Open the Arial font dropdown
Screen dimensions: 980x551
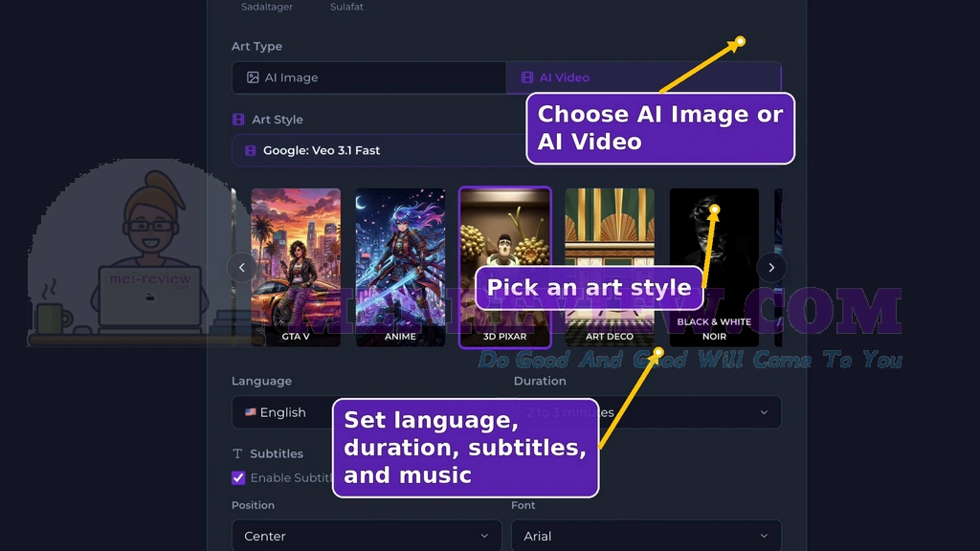[x=646, y=536]
